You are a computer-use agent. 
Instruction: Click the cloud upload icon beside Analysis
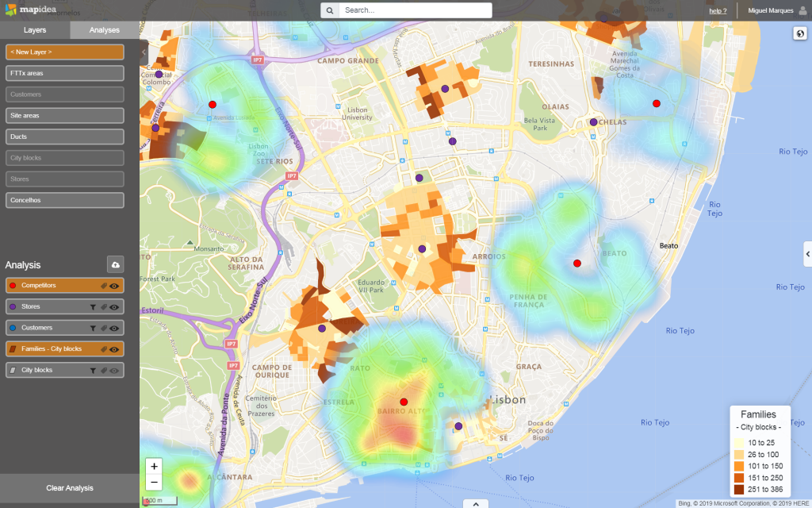pyautogui.click(x=116, y=264)
